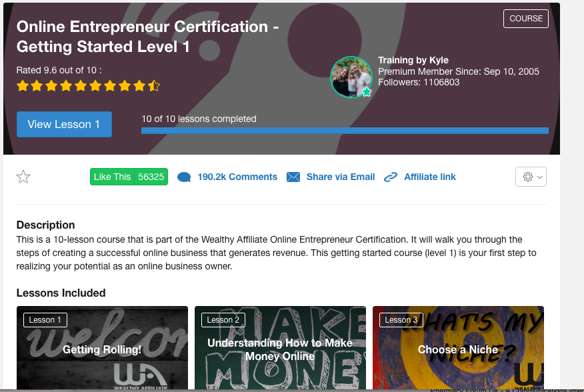The image size is (584, 392).
Task: Open the gear settings dropdown
Action: (x=531, y=177)
